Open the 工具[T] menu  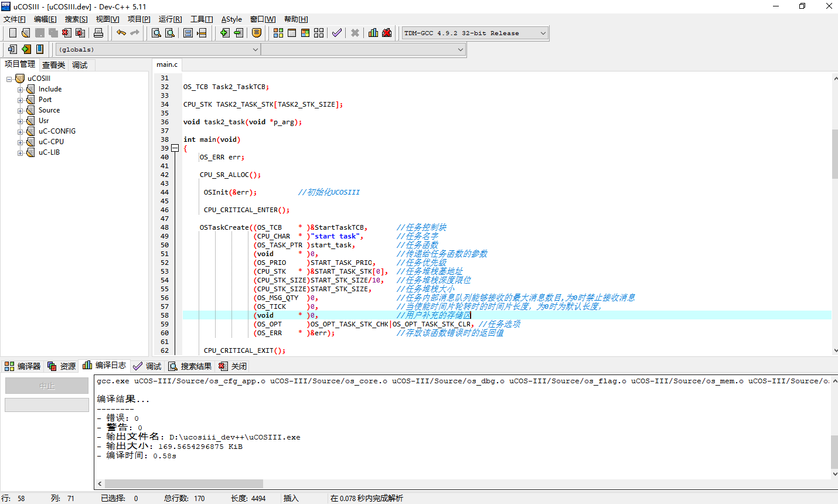click(202, 19)
